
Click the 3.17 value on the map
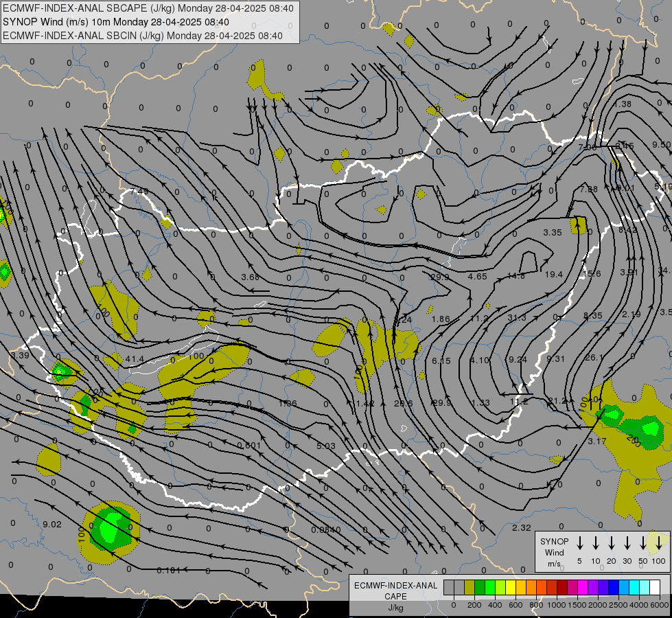tap(597, 441)
